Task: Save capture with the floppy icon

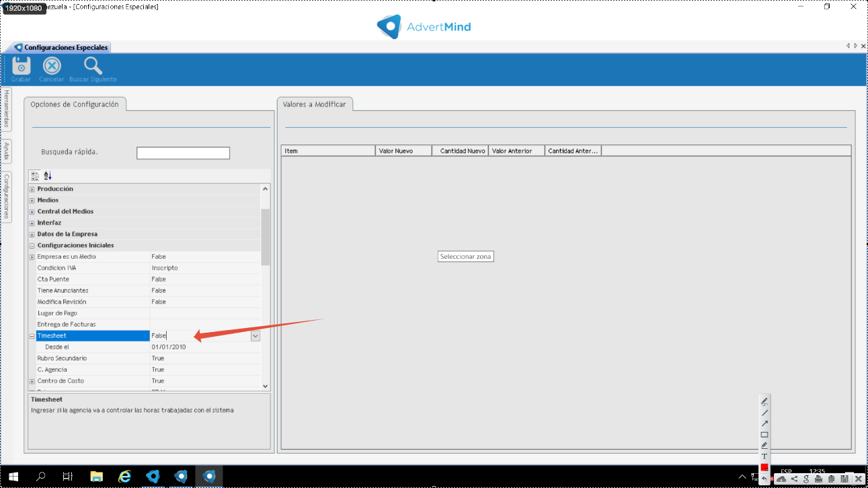Action: pyautogui.click(x=844, y=479)
